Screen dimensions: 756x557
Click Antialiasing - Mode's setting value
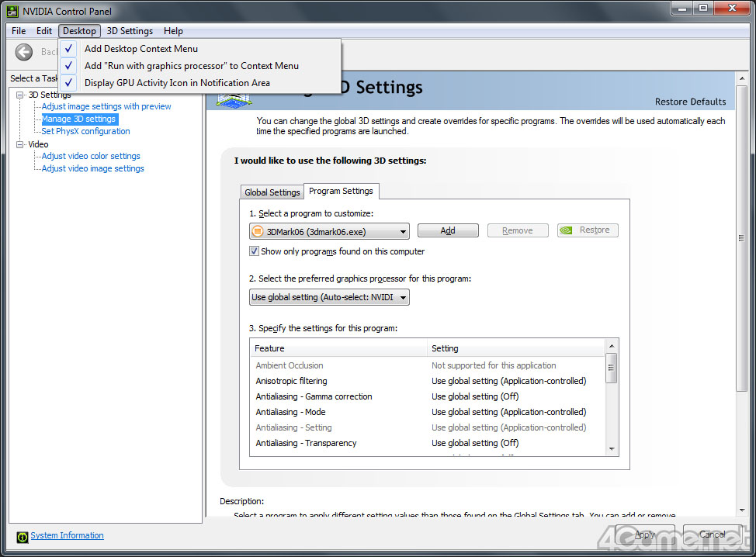pyautogui.click(x=508, y=411)
